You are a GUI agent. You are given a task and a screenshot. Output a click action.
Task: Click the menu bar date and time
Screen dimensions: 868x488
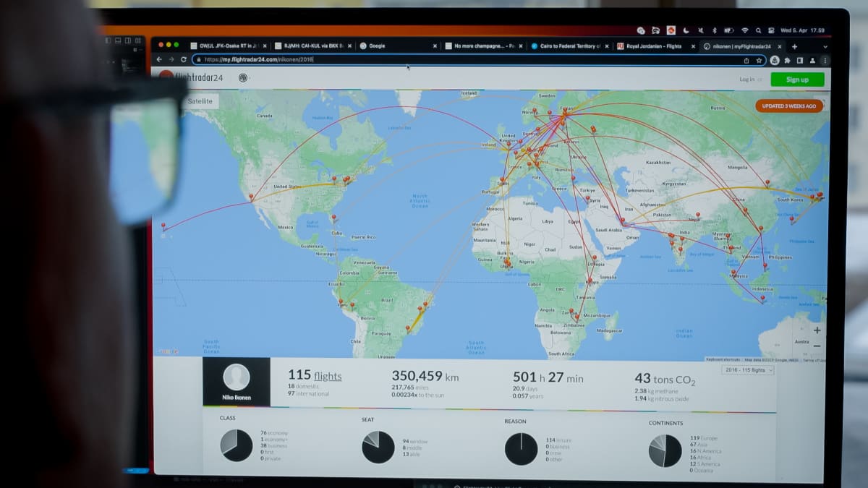802,30
